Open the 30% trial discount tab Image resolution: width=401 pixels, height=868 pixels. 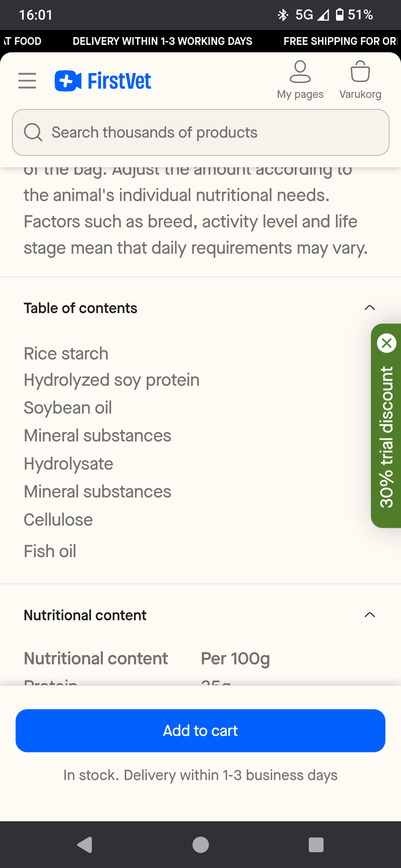pyautogui.click(x=387, y=438)
